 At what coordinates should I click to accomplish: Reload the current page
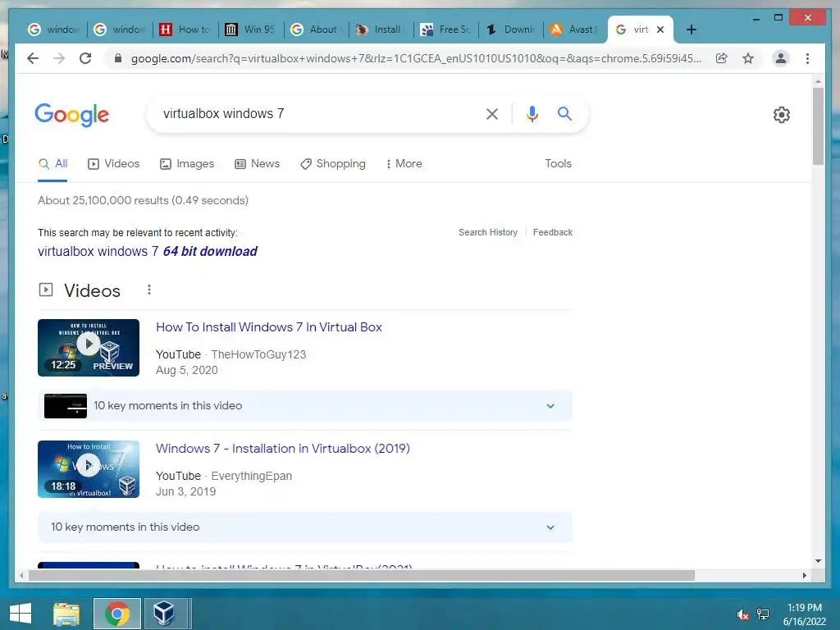[x=85, y=58]
